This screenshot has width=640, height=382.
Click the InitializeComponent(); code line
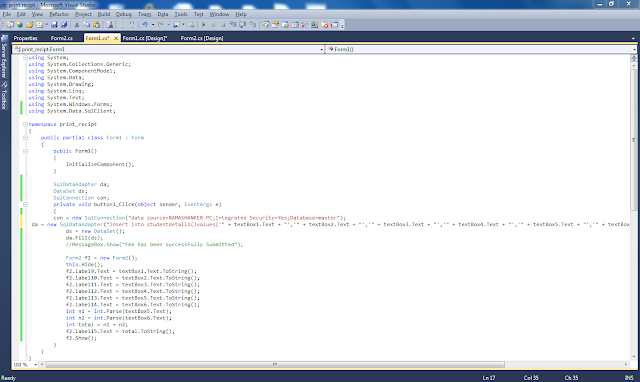click(x=100, y=164)
